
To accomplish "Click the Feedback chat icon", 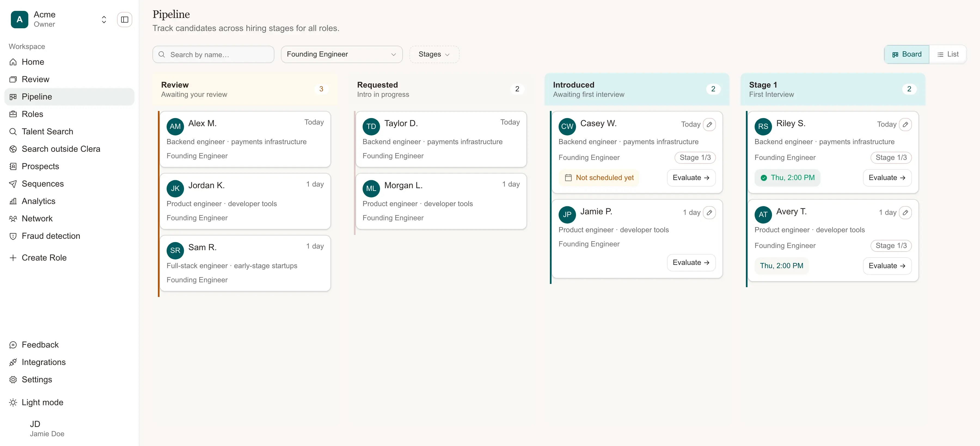I will tap(13, 345).
